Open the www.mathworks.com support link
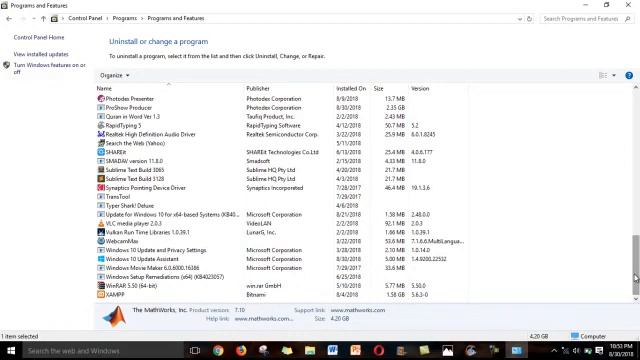 coord(358,310)
